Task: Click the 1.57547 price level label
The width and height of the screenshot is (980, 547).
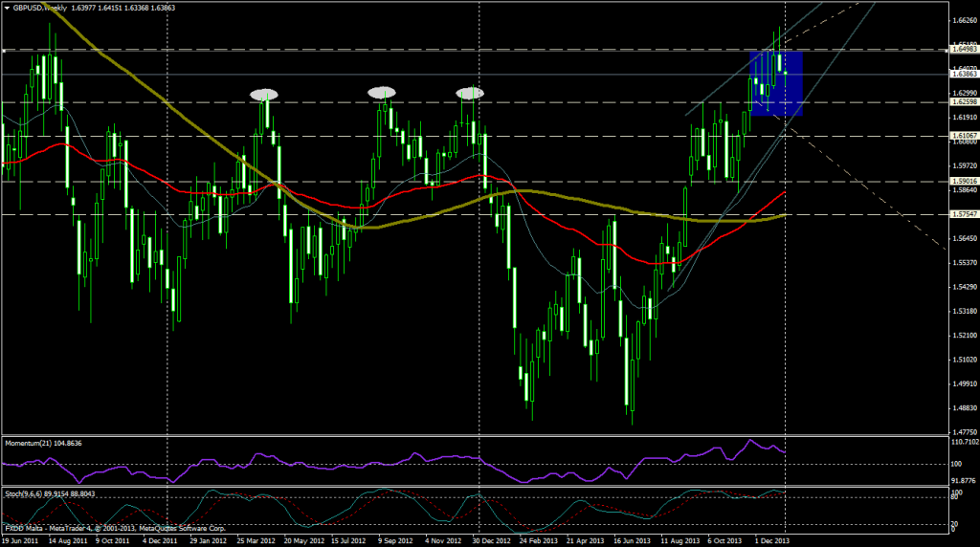Action: (962, 215)
